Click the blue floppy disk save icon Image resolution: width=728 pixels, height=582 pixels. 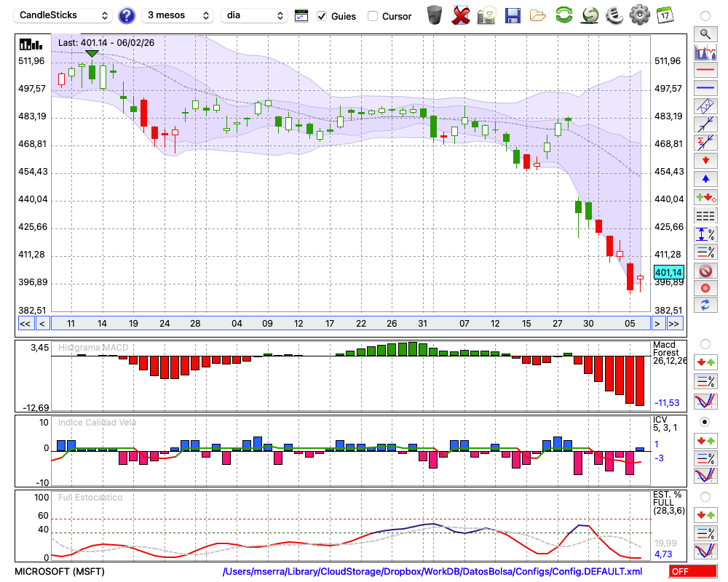click(x=513, y=15)
